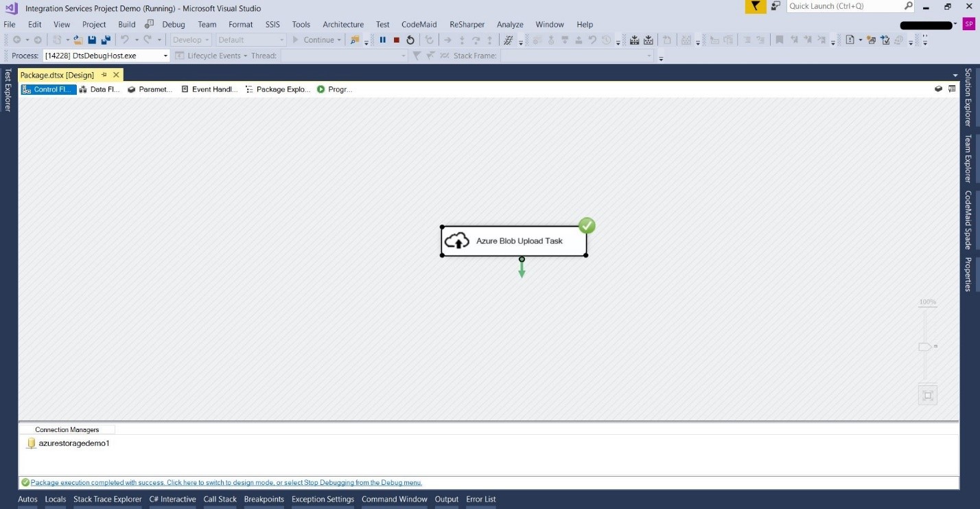Click the package execution completed link

(226, 482)
